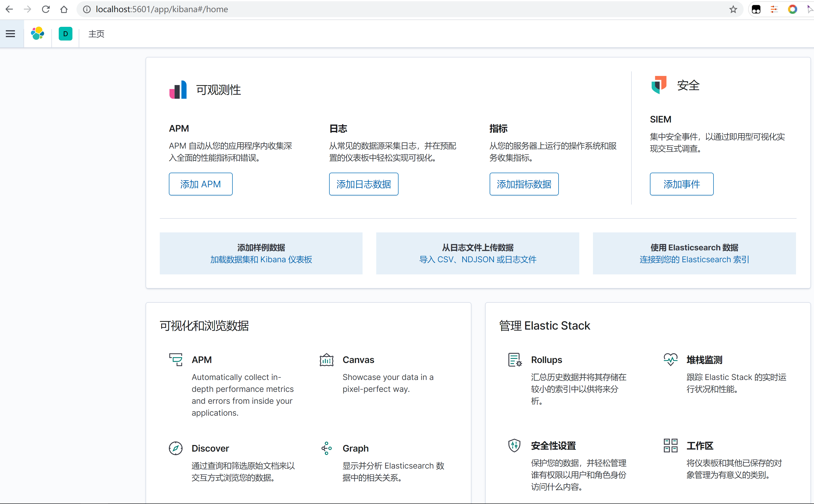This screenshot has height=504, width=814.
Task: Click the 可观测性 heading
Action: pyautogui.click(x=219, y=90)
